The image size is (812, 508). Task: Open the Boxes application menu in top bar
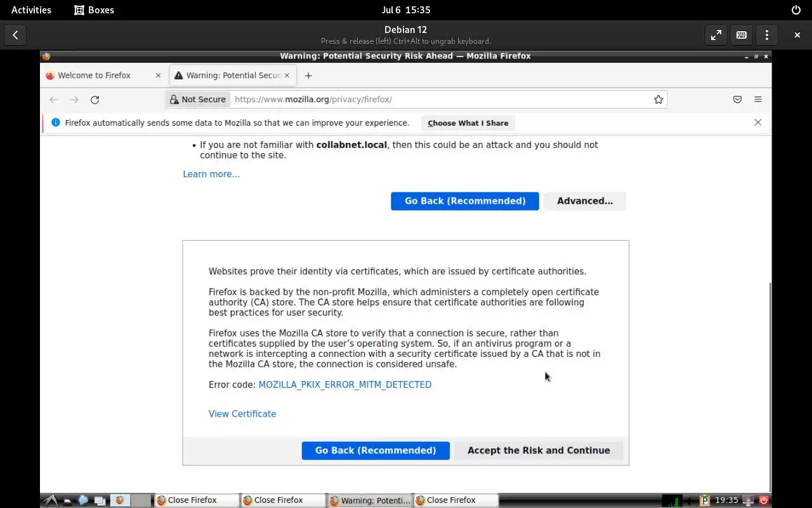click(x=94, y=10)
